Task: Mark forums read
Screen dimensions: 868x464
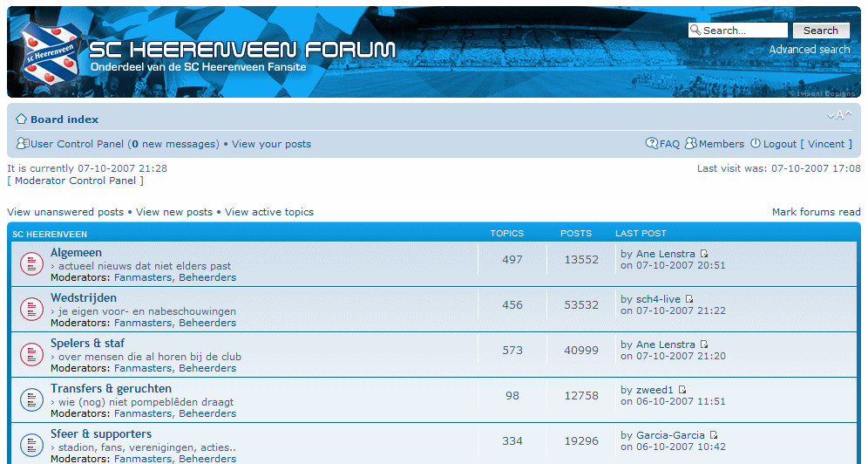Action: click(x=817, y=212)
